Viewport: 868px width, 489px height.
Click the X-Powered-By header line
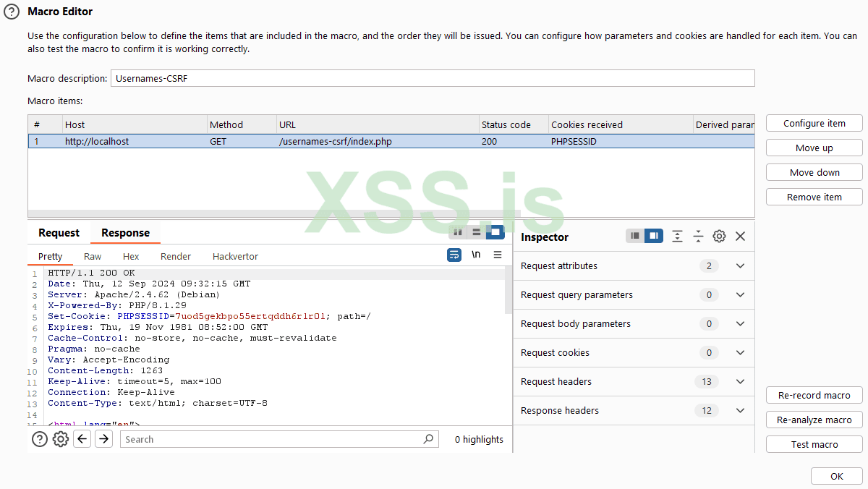(x=117, y=305)
